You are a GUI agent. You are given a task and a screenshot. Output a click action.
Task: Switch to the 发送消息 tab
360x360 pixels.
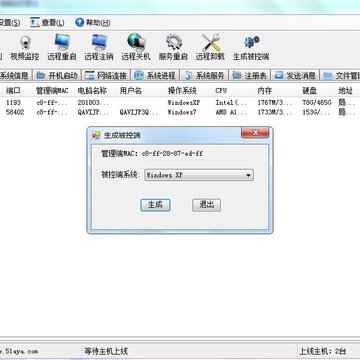tap(295, 76)
